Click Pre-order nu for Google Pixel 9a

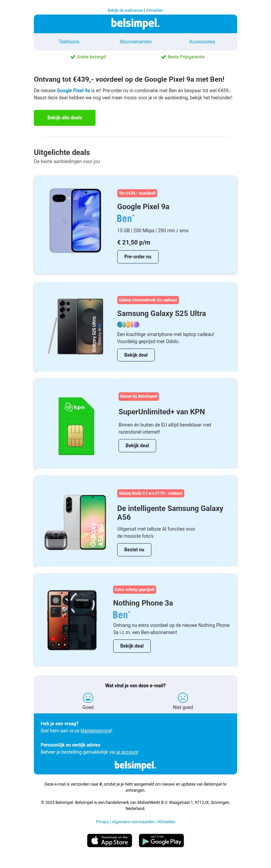[138, 257]
